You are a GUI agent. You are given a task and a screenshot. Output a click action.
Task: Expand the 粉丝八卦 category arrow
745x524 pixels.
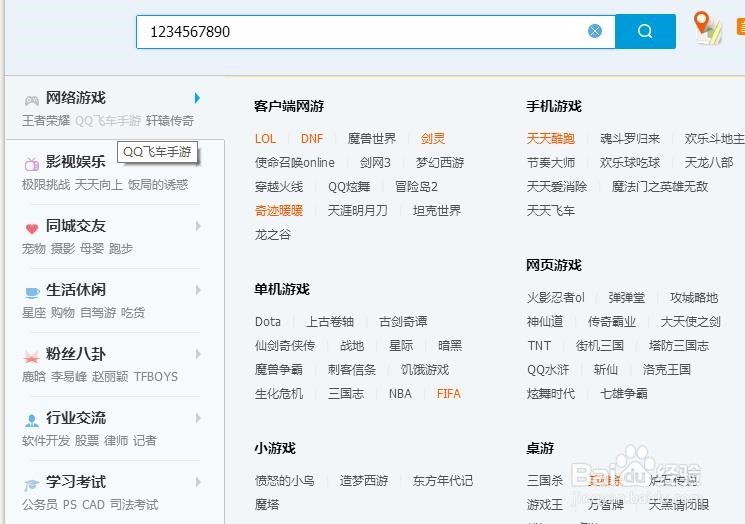click(198, 354)
